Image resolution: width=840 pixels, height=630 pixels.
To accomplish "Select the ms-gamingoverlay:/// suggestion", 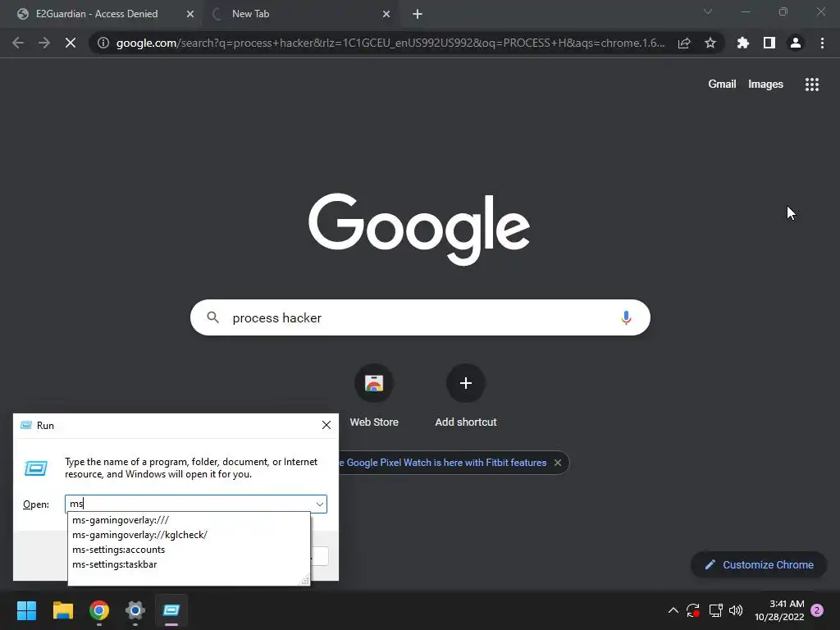I will click(x=189, y=520).
